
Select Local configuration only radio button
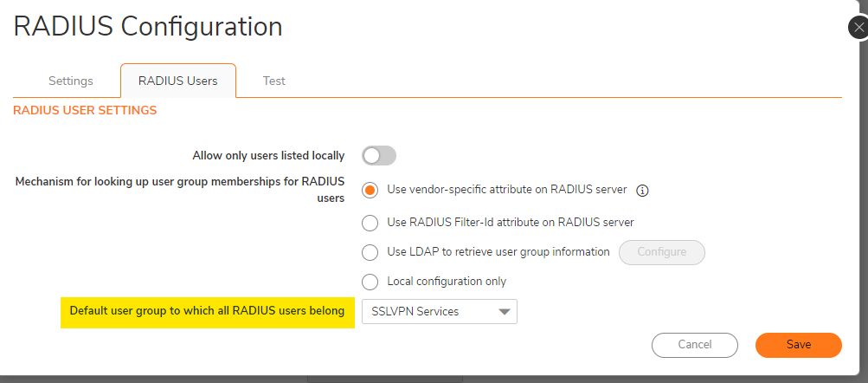(x=370, y=282)
